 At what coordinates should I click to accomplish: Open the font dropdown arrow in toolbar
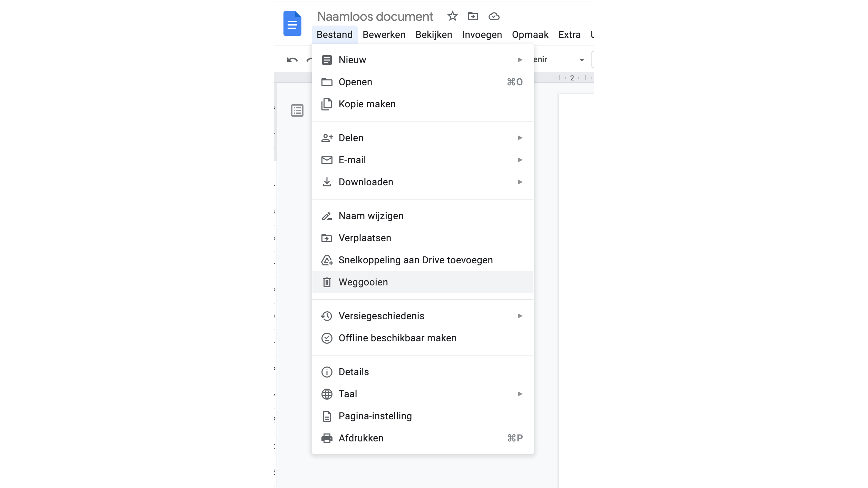[x=581, y=60]
